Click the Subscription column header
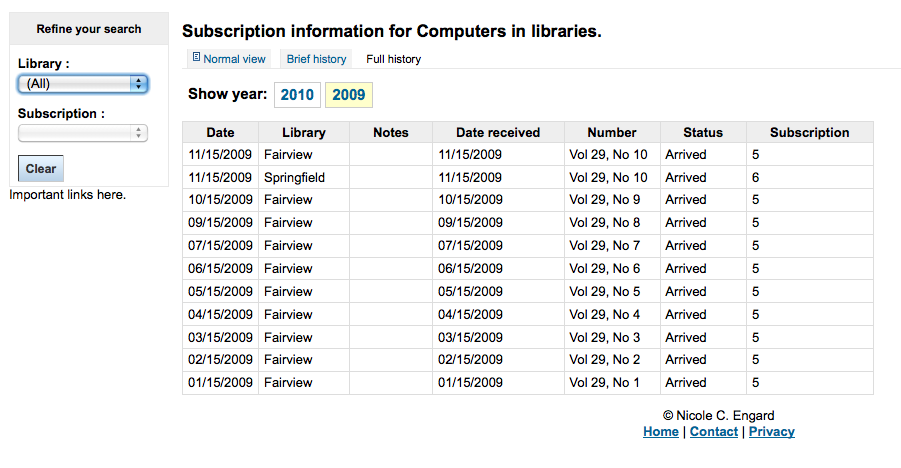Image resolution: width=901 pixels, height=468 pixels. (x=810, y=132)
